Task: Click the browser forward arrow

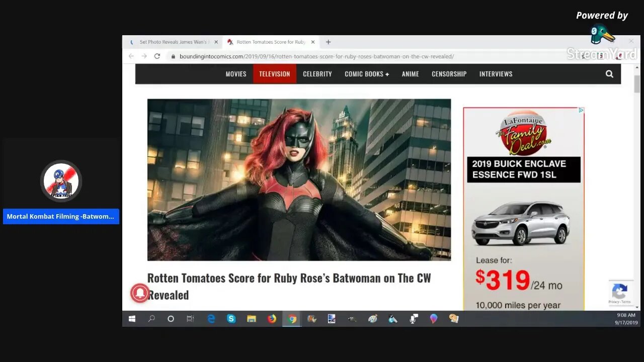Action: pyautogui.click(x=144, y=56)
